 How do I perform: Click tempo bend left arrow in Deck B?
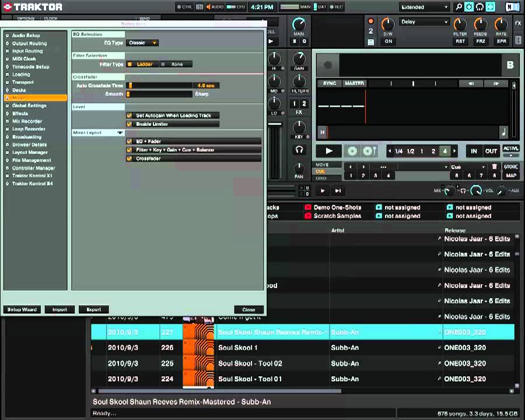471,83
